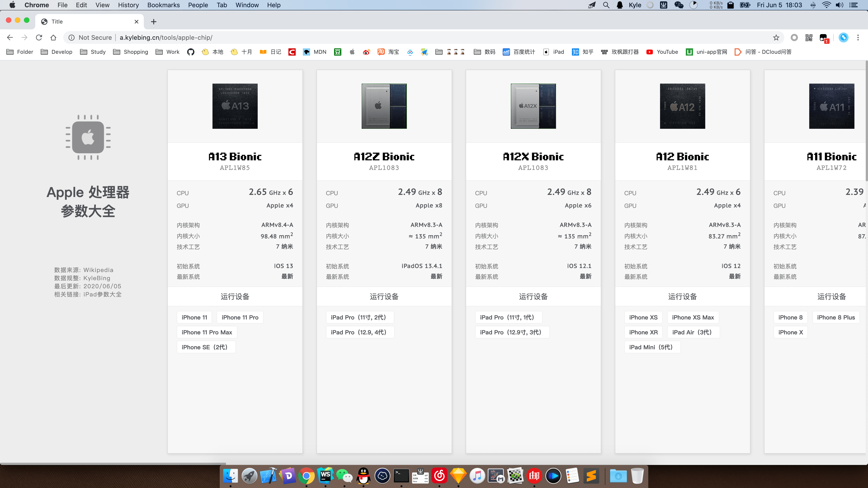Open Spotlight search in menu bar

pos(606,5)
